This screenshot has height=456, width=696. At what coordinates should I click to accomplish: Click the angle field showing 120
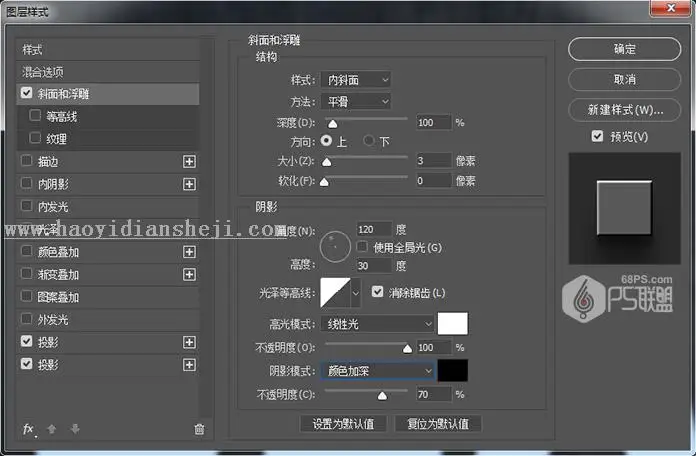point(374,229)
